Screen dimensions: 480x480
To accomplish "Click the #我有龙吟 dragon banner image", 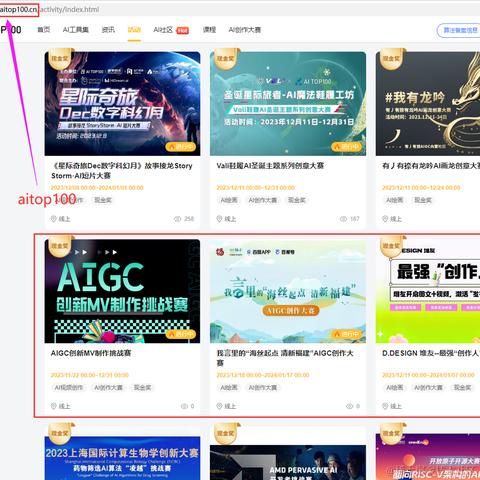I will coord(428,104).
